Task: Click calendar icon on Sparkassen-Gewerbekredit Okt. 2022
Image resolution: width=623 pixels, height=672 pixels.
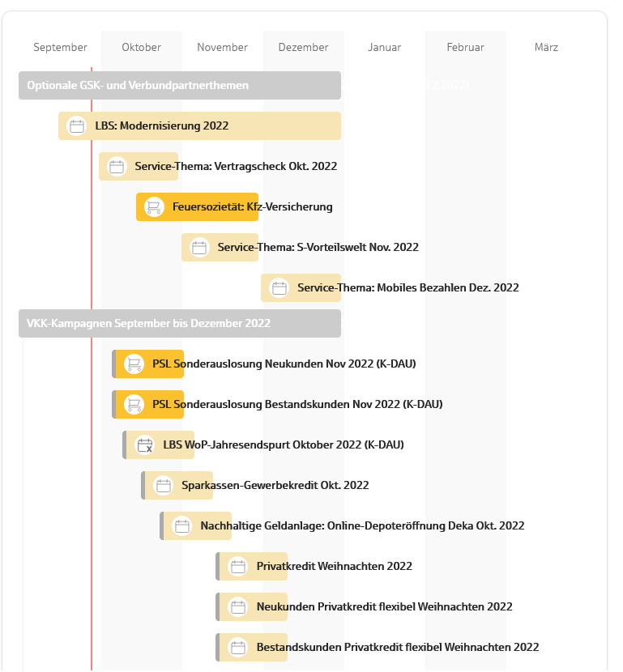Action: pyautogui.click(x=164, y=486)
